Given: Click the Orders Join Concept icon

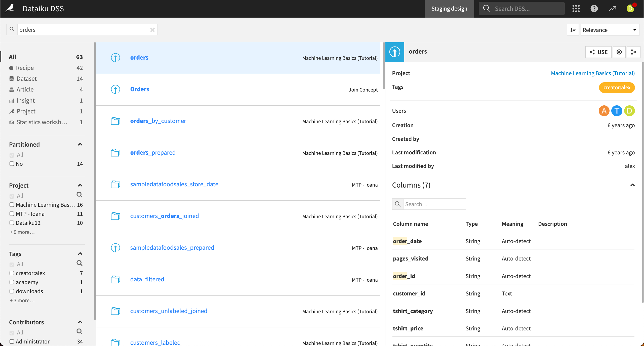Looking at the screenshot, I should click(x=115, y=89).
